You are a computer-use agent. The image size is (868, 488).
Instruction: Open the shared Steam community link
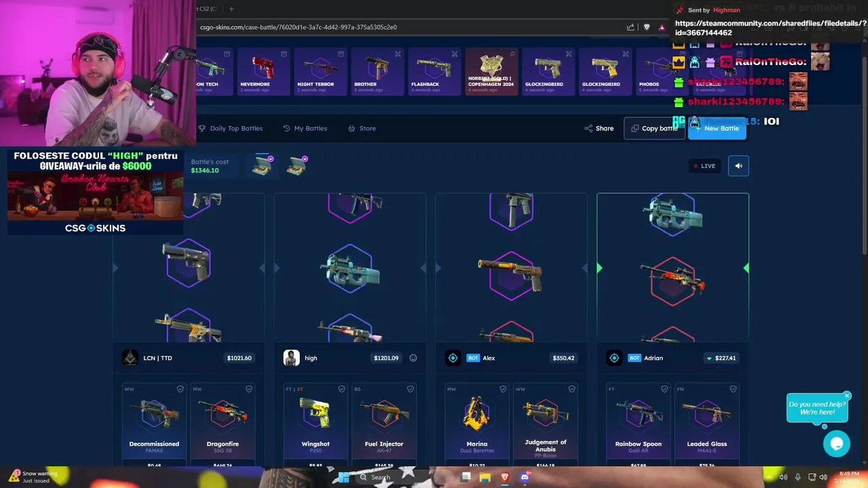[x=771, y=28]
